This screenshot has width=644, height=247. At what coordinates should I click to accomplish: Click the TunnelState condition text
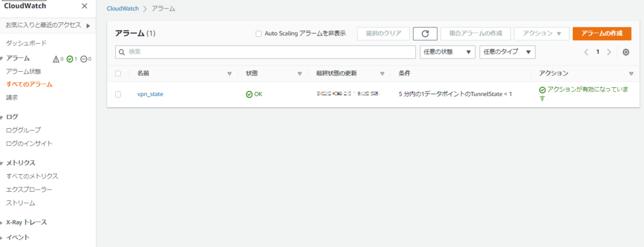[x=455, y=94]
